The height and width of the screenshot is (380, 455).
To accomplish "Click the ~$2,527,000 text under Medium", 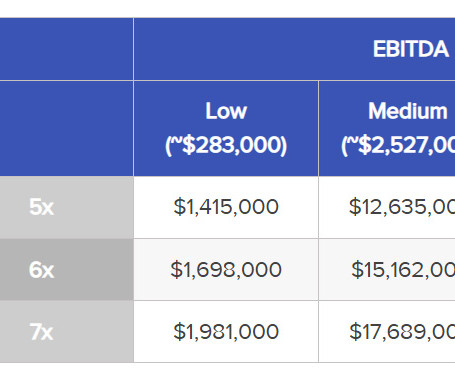I will coord(398,145).
